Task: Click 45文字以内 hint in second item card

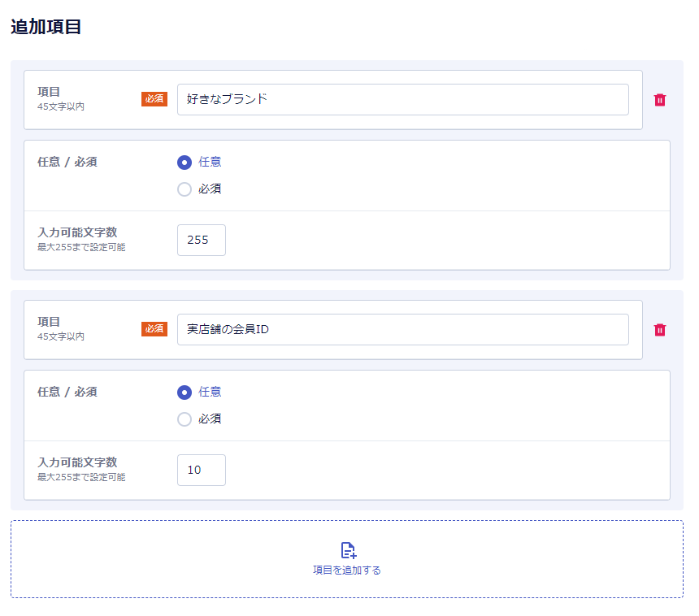Action: pos(61,336)
